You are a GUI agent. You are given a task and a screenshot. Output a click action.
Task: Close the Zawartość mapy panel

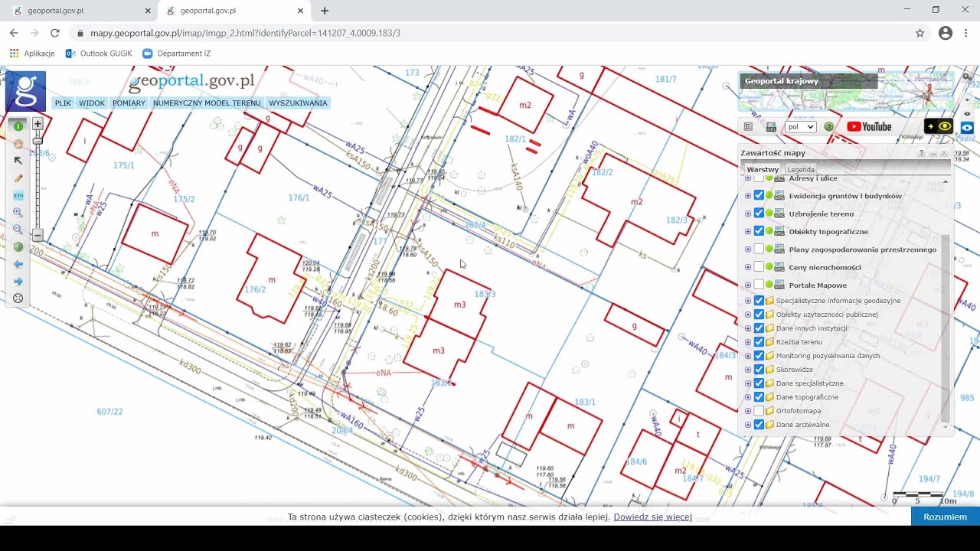[x=944, y=153]
